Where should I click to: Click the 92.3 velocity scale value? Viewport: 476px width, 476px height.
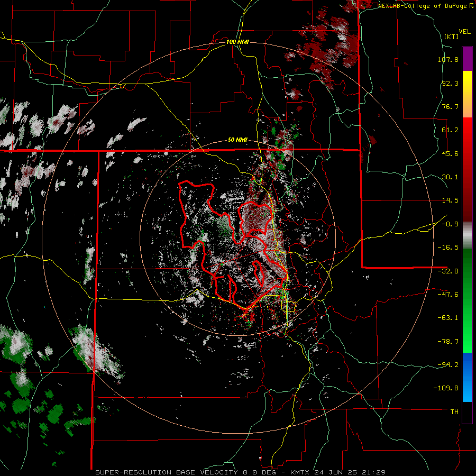click(450, 83)
